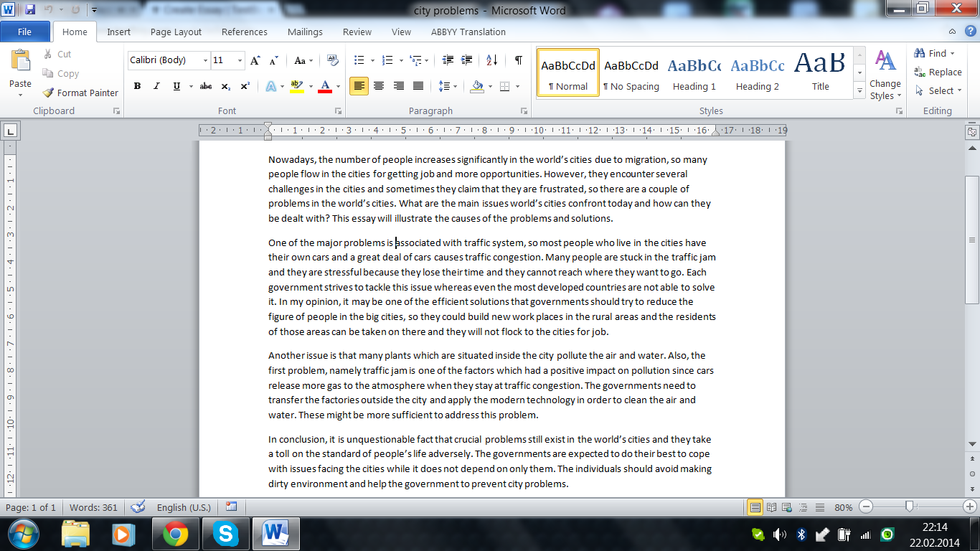The width and height of the screenshot is (980, 551).
Task: Apply the No Spacing style
Action: [x=631, y=73]
